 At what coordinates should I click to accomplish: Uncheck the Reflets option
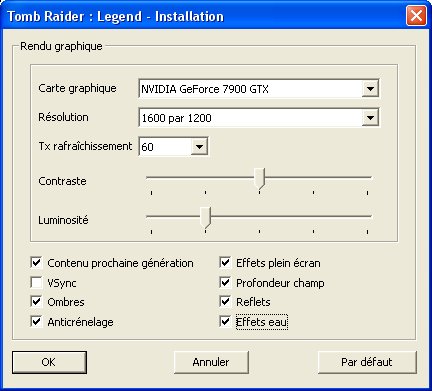coord(225,302)
